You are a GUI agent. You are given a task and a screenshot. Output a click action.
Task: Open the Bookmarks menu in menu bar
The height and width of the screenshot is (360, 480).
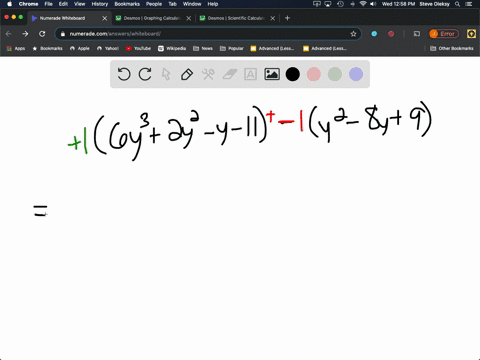coord(127,4)
